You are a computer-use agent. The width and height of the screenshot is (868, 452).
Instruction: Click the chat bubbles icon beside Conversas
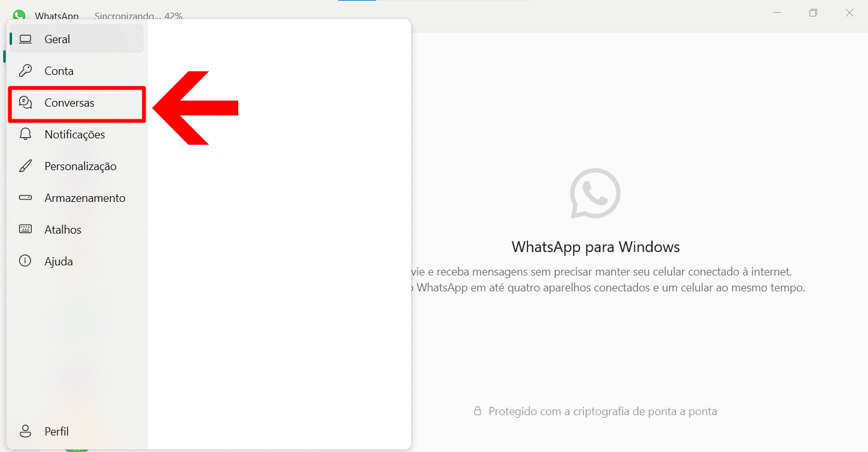click(25, 103)
